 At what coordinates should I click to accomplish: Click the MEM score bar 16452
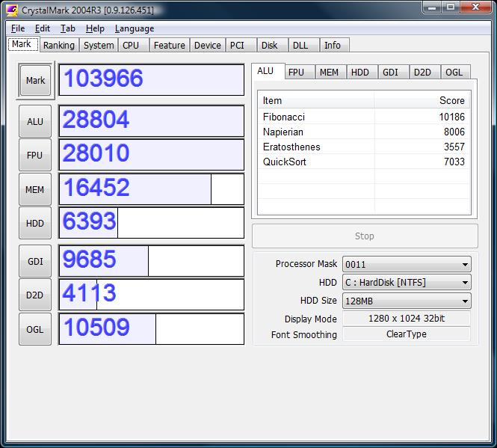click(152, 189)
